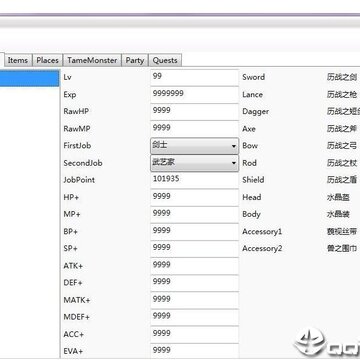Screen dimensions: 360x360
Task: Edit the Exp field showing 9999999
Action: [195, 95]
